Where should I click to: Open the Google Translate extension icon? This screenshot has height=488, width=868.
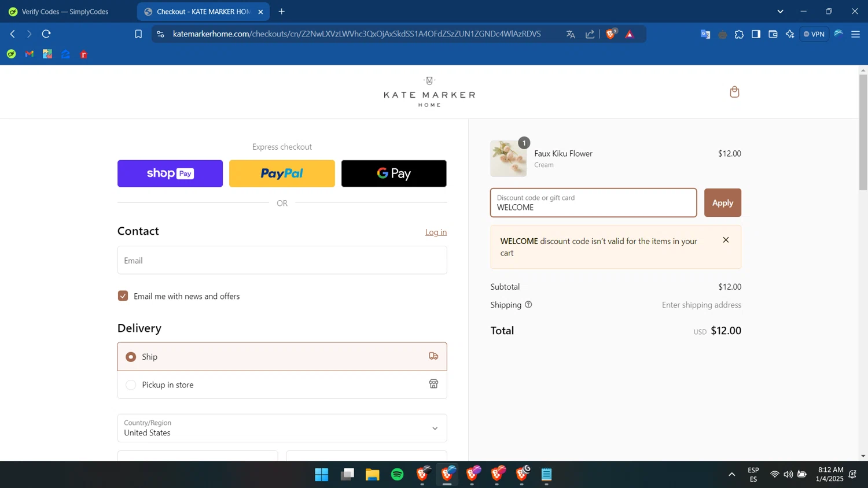pos(705,34)
